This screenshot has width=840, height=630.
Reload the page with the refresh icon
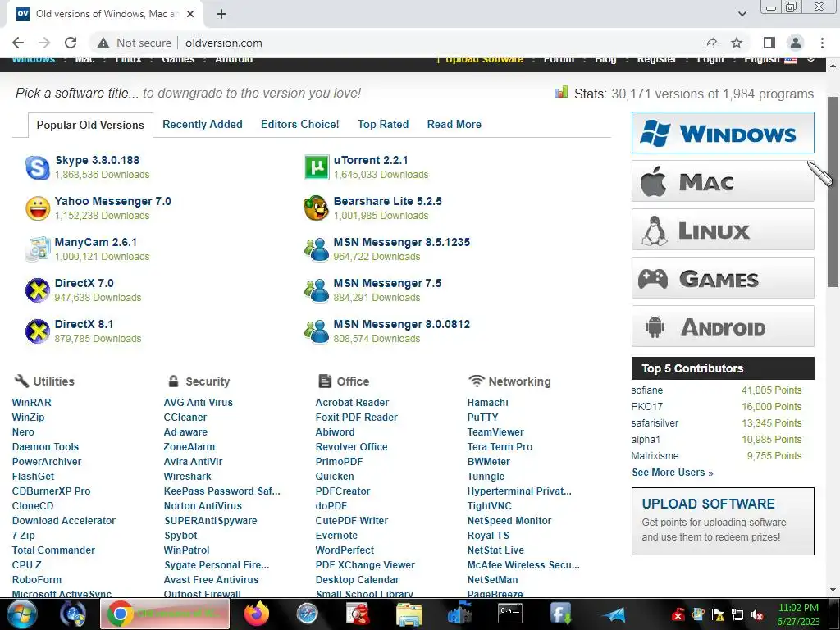pyautogui.click(x=71, y=43)
